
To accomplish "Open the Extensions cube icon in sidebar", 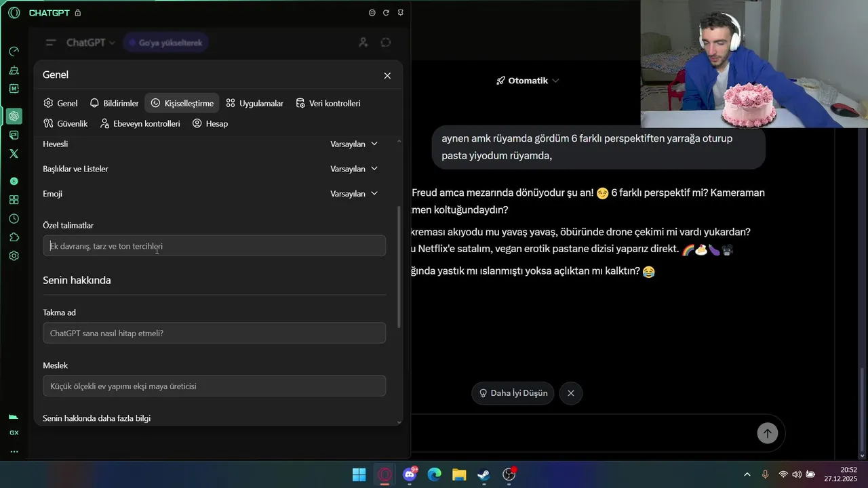I will (x=14, y=237).
